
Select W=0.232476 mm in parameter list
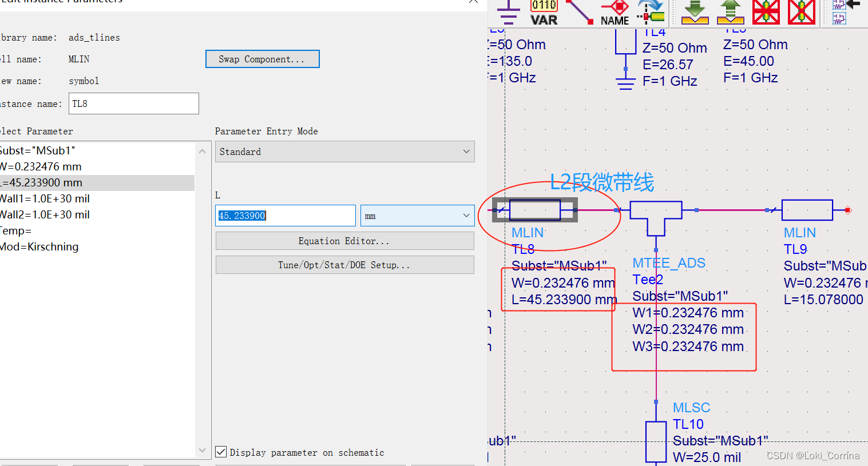[x=97, y=166]
